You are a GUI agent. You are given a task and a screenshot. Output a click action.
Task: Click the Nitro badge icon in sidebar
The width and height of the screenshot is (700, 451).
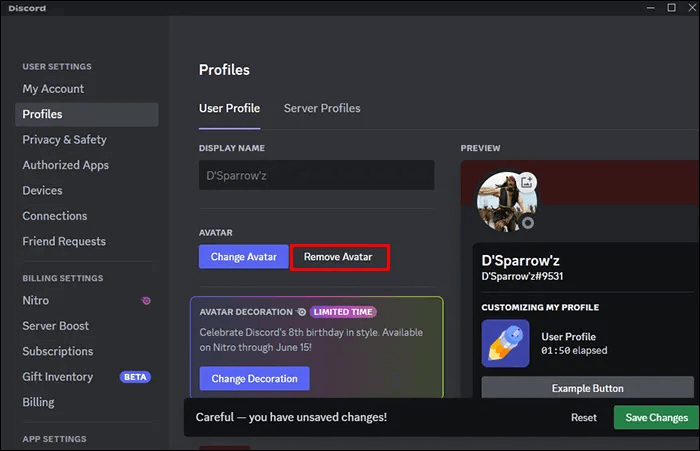pos(146,301)
